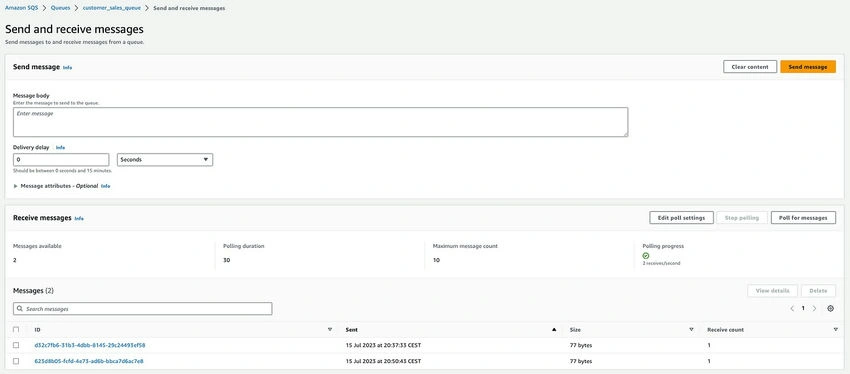Click the polling progress green check icon
This screenshot has height=374, width=850.
click(x=646, y=255)
